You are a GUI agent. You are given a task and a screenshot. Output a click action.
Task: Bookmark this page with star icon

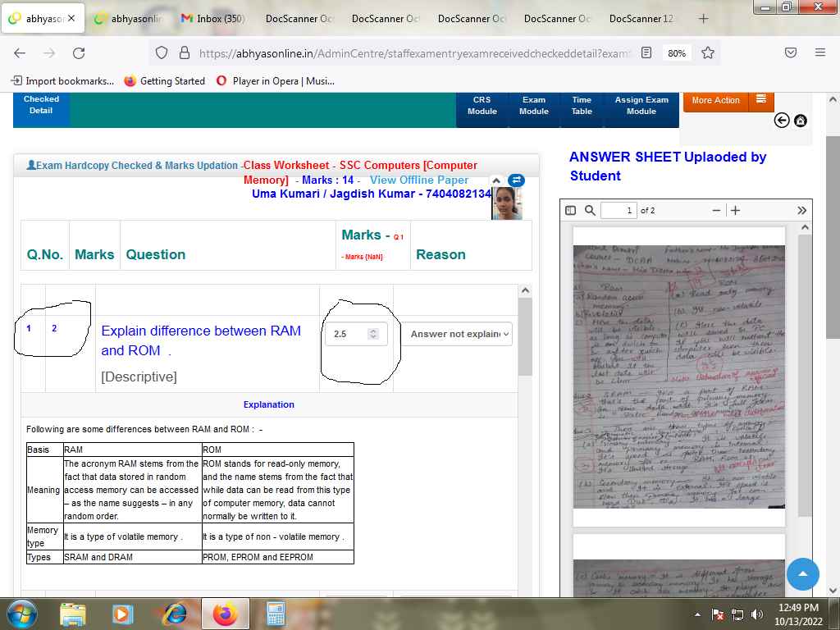[x=708, y=52]
